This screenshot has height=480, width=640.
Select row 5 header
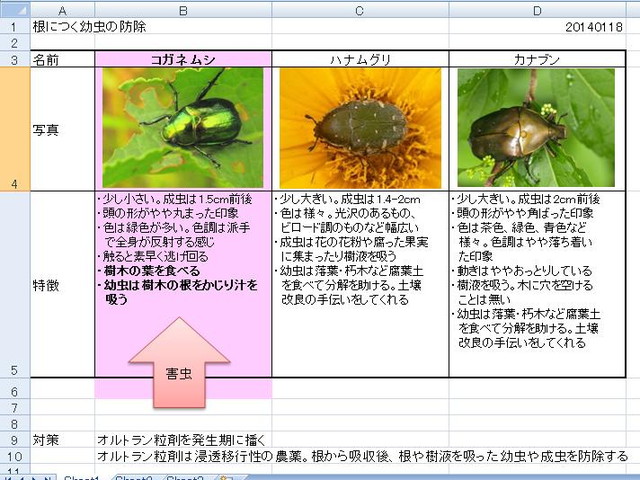tap(15, 284)
